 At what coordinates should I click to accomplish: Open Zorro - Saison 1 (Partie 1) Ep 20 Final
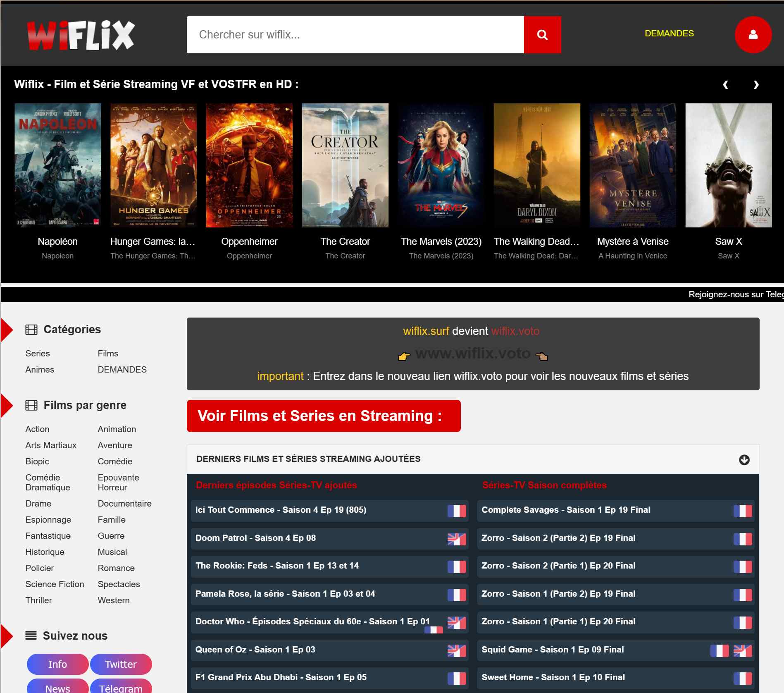pos(558,621)
